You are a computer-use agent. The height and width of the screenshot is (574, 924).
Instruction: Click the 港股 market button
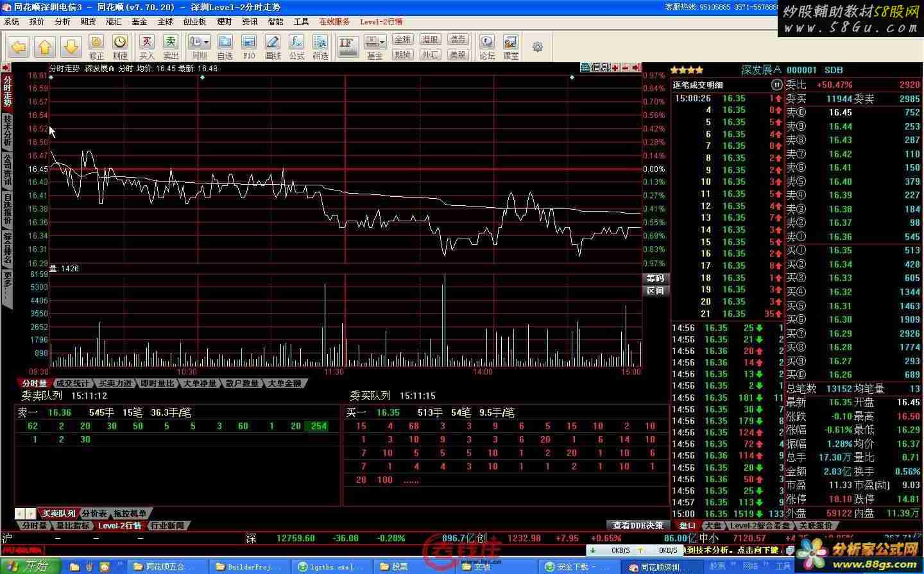tap(430, 40)
